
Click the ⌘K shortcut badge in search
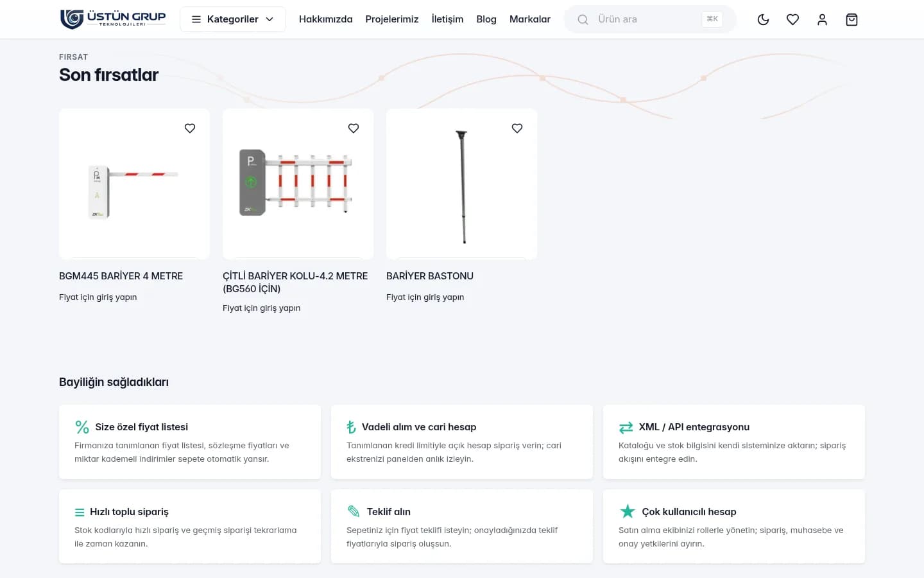(712, 19)
